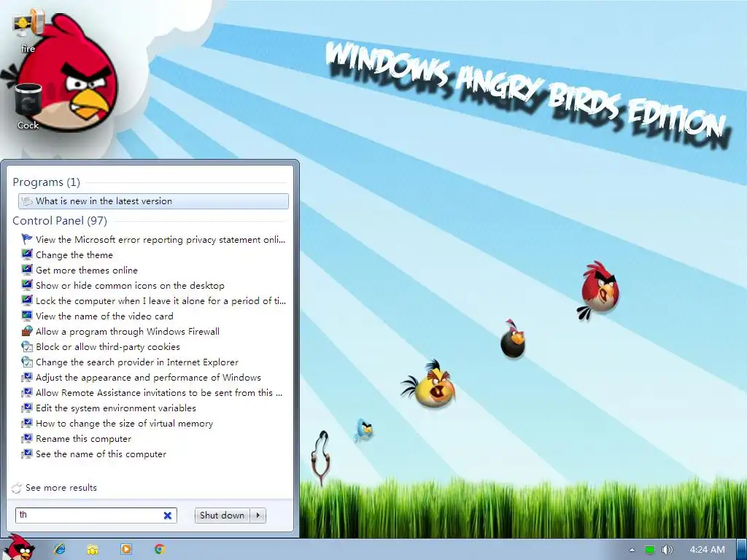Click flag icon next to Microsoft error reporting
Viewport: 747px width, 560px height.
[27, 239]
